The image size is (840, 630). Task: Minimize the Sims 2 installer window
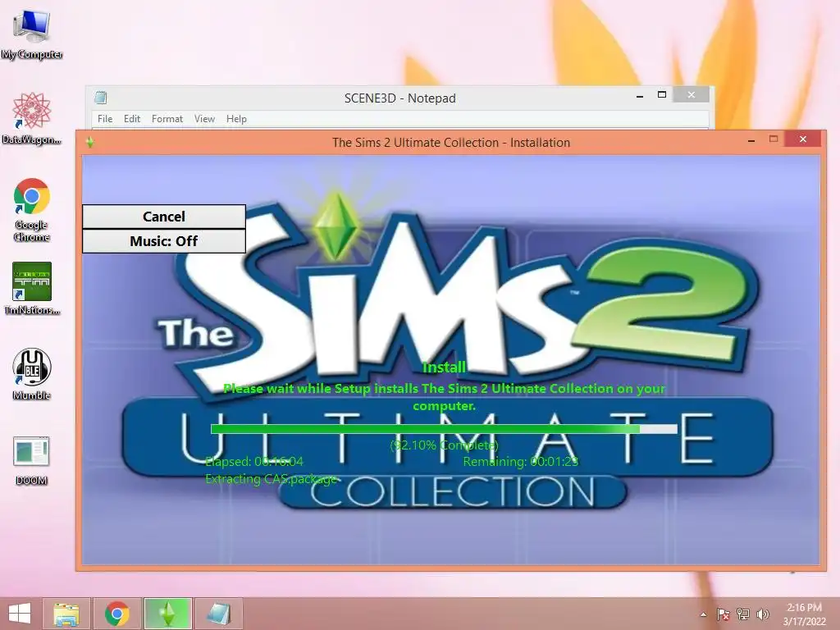751,139
